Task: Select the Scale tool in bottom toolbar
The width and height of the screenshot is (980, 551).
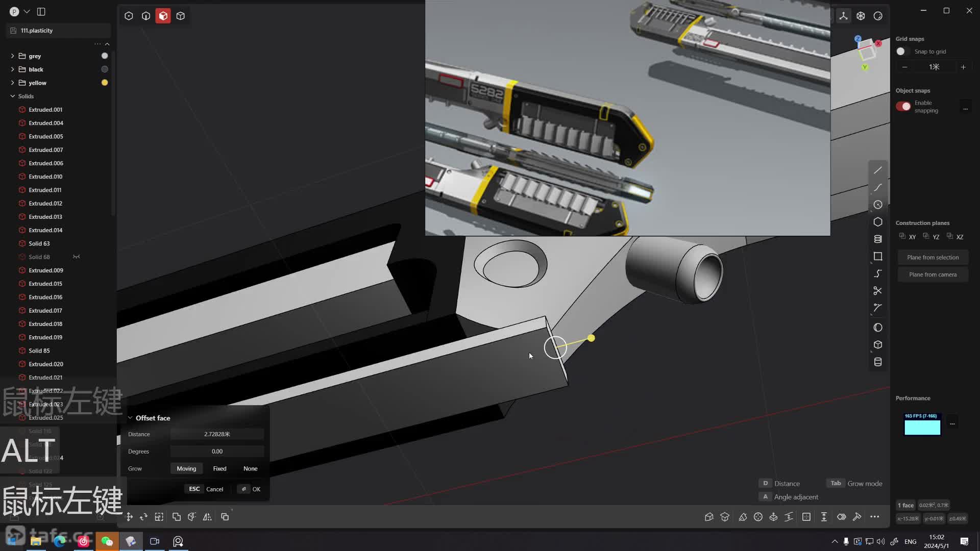Action: [159, 517]
